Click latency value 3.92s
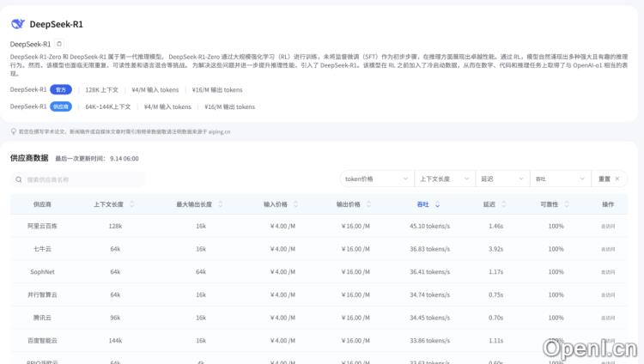Screen dimensions: 644x364 coord(495,249)
